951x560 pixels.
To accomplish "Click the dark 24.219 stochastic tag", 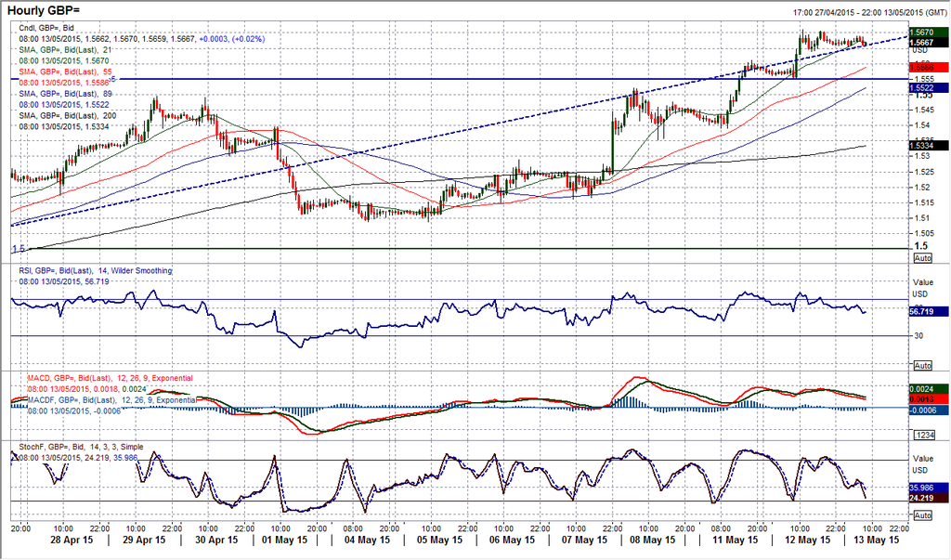I will (929, 498).
